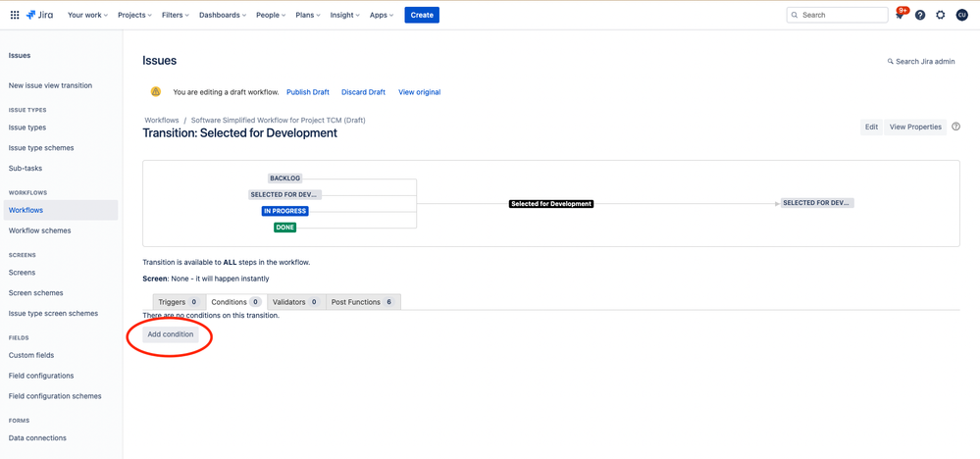This screenshot has height=459, width=980.
Task: Click the Search Jira admin text
Action: tap(926, 62)
